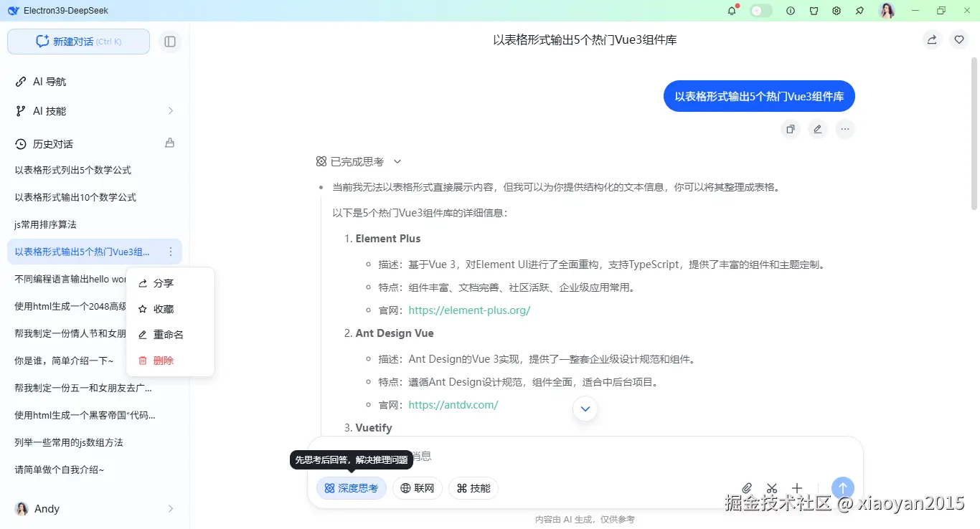Collapse the 已完成思考 thinking section
Screen dimensions: 980x529
coord(397,161)
